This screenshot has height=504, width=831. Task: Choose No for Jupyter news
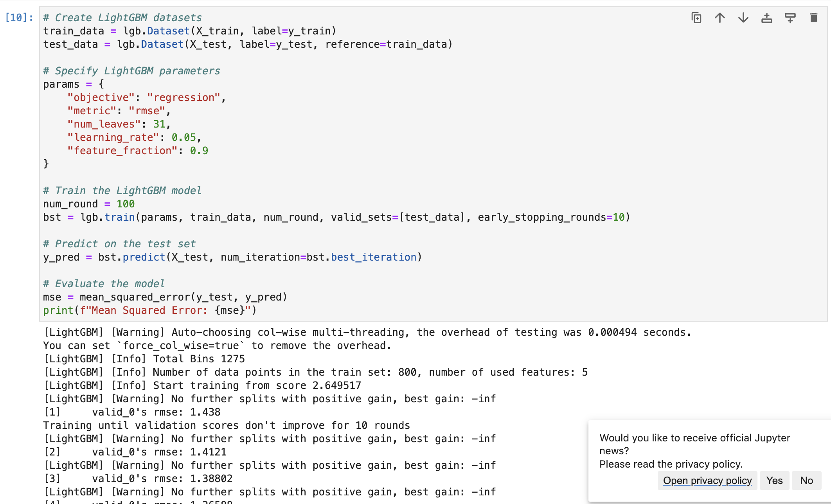point(806,481)
